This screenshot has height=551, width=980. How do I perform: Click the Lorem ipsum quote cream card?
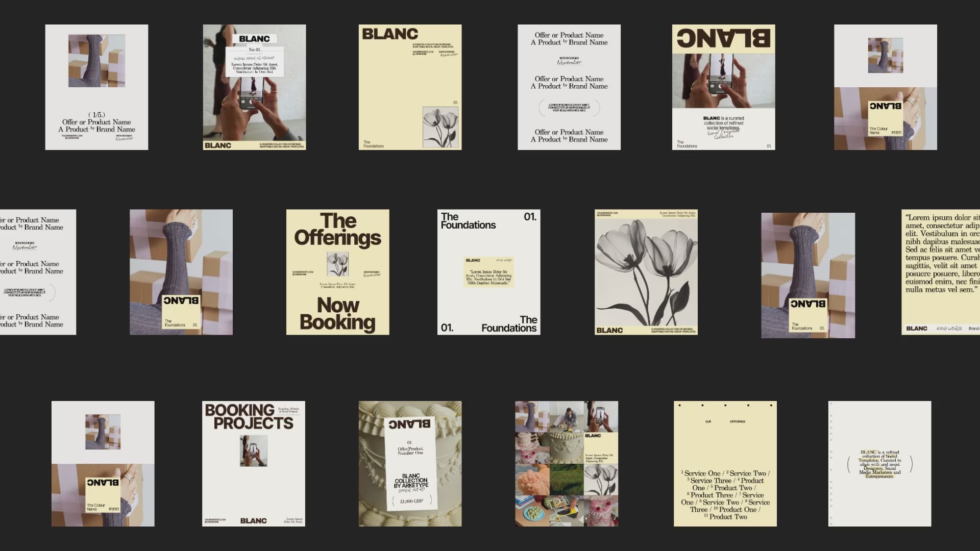(x=941, y=272)
